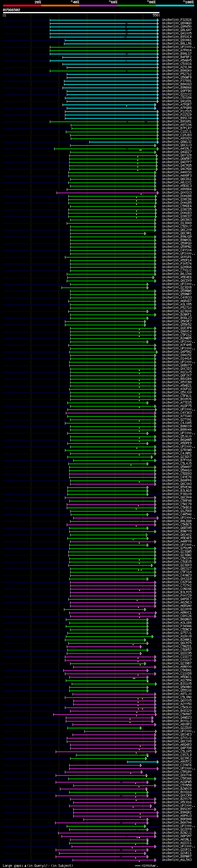
Task: Select hit UniRef100_P11515
Action: pos(176,111)
